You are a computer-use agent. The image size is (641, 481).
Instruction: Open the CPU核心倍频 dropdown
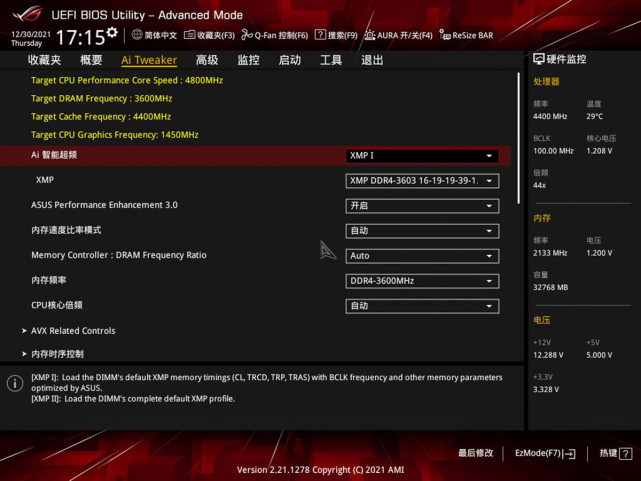click(x=422, y=306)
